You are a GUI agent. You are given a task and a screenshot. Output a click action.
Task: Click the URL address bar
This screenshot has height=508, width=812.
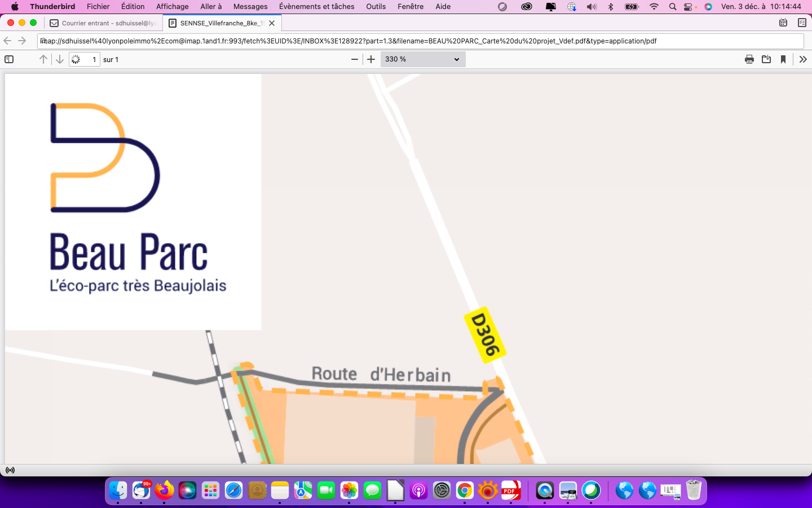(420, 41)
